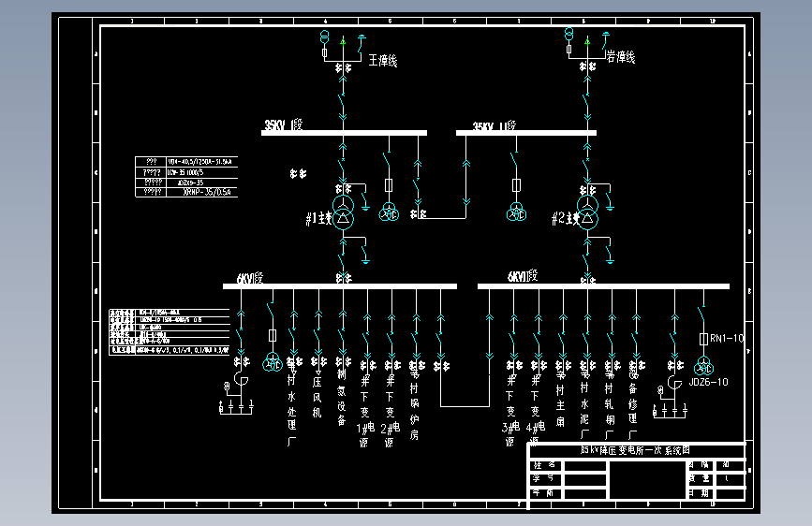Screen dimensions: 812x526
Task: Select the #1 main transformer symbol
Action: point(343,212)
